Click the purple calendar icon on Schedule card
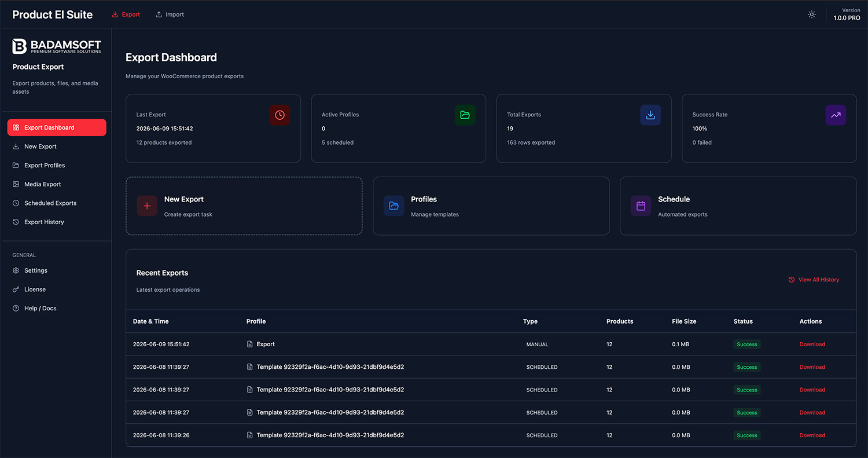 coord(641,206)
